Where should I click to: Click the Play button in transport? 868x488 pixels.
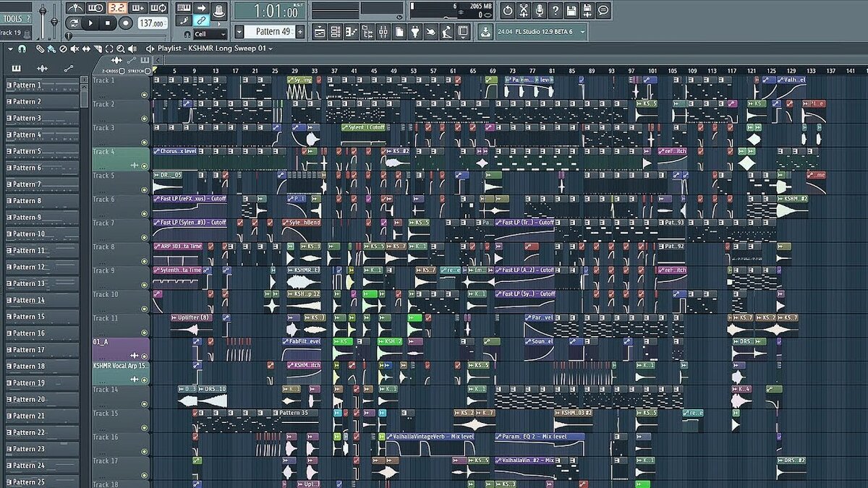point(90,23)
